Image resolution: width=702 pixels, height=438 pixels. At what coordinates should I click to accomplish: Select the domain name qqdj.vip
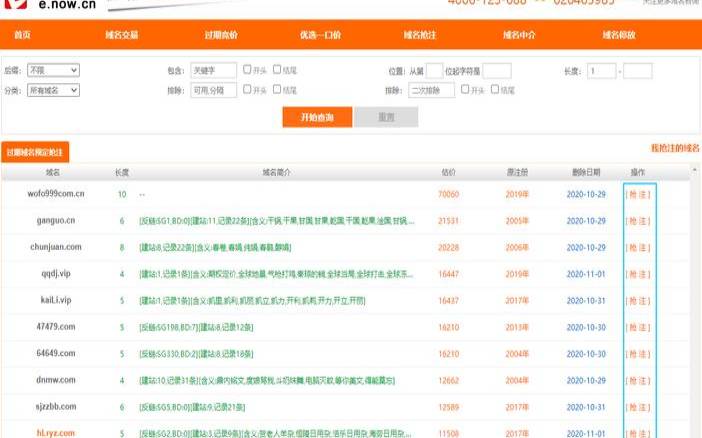56,274
